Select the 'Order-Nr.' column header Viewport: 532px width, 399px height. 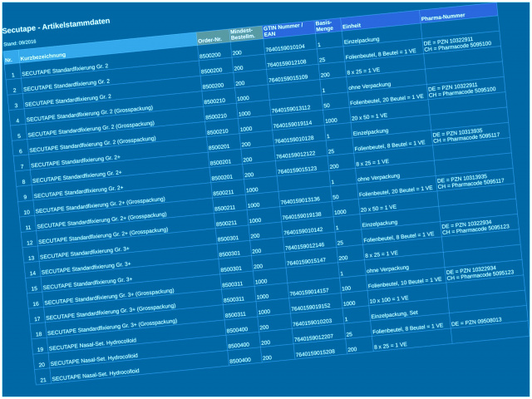pos(210,40)
